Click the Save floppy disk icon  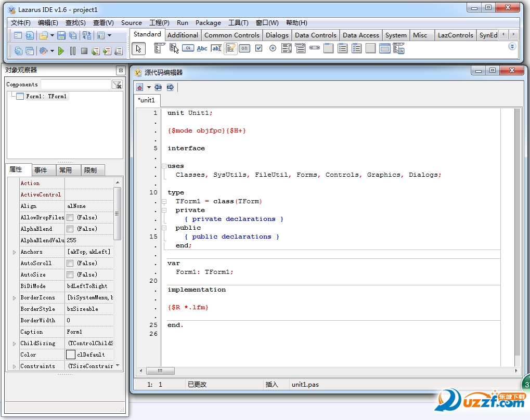click(x=61, y=35)
